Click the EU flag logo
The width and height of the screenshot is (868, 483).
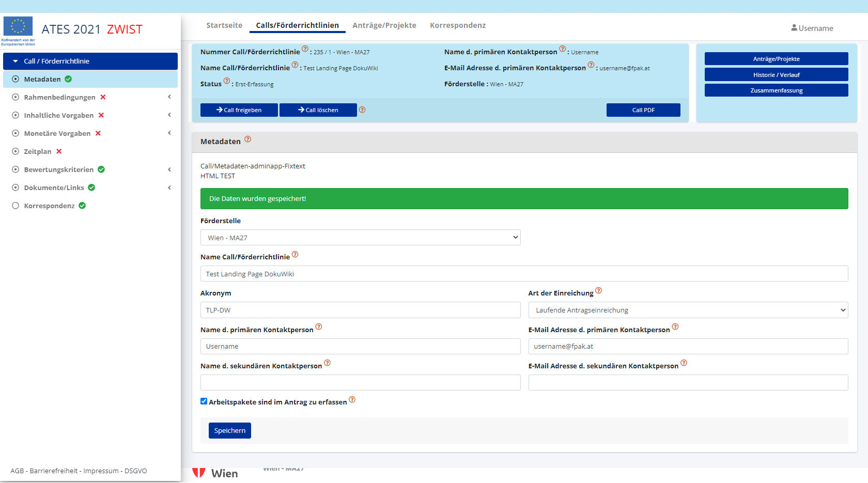pyautogui.click(x=18, y=26)
